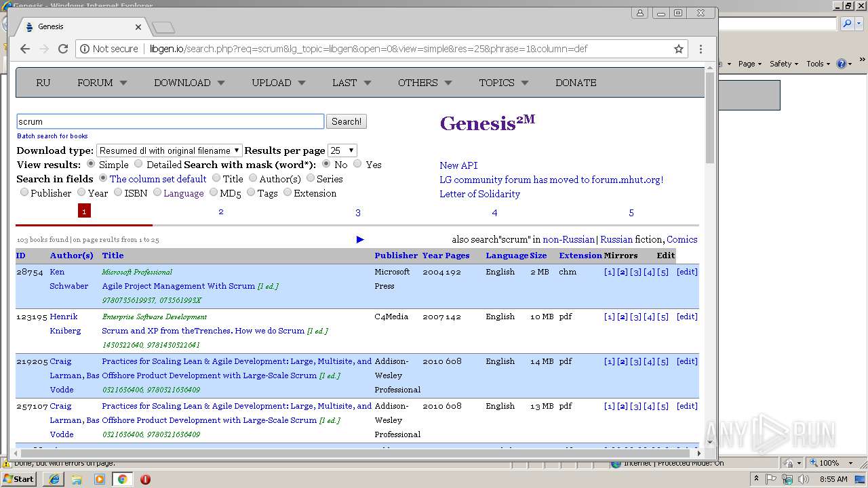Open Windows Explorer folder in taskbar
The image size is (868, 488).
click(77, 479)
